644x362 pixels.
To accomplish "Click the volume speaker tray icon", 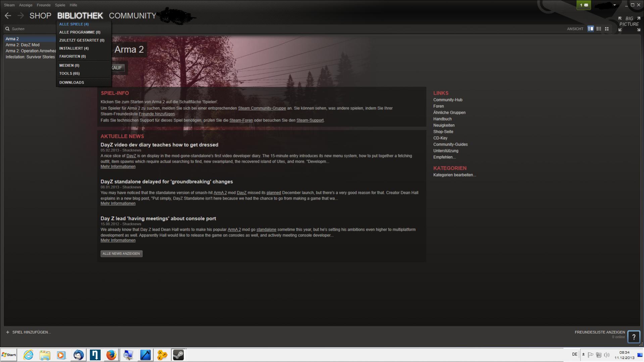I will click(606, 355).
